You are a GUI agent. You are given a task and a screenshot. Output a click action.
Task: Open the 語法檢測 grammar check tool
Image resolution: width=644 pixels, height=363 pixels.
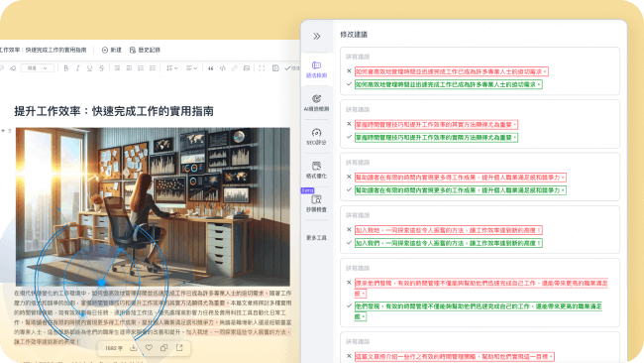tap(316, 69)
